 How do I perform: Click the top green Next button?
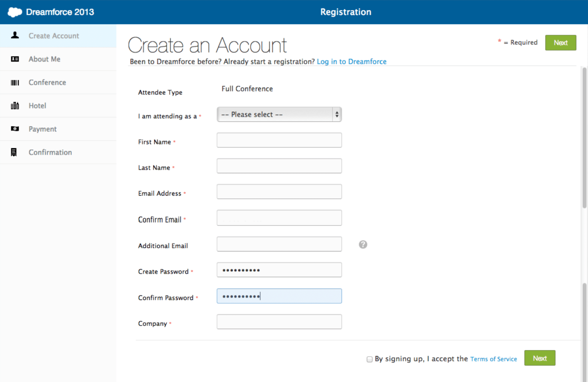click(x=561, y=43)
